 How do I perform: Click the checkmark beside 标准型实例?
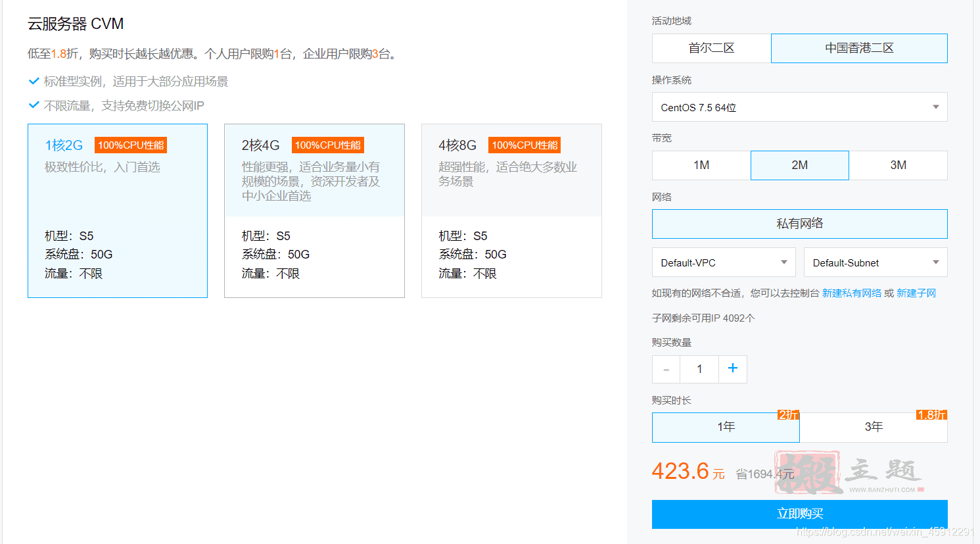[x=34, y=81]
